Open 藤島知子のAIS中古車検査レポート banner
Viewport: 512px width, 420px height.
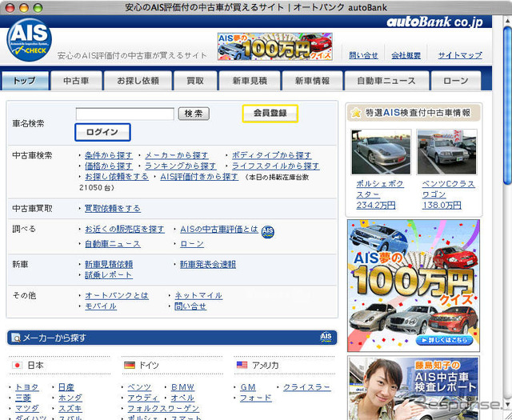tap(414, 388)
